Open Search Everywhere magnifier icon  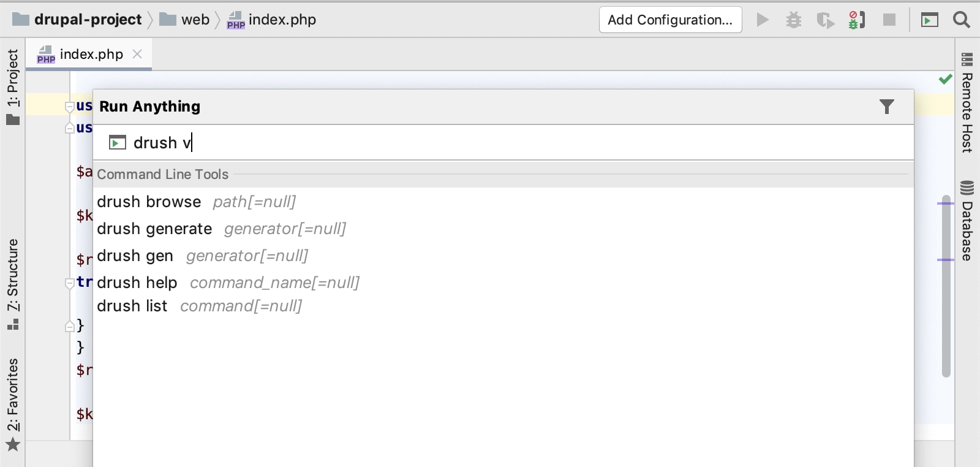(x=962, y=20)
